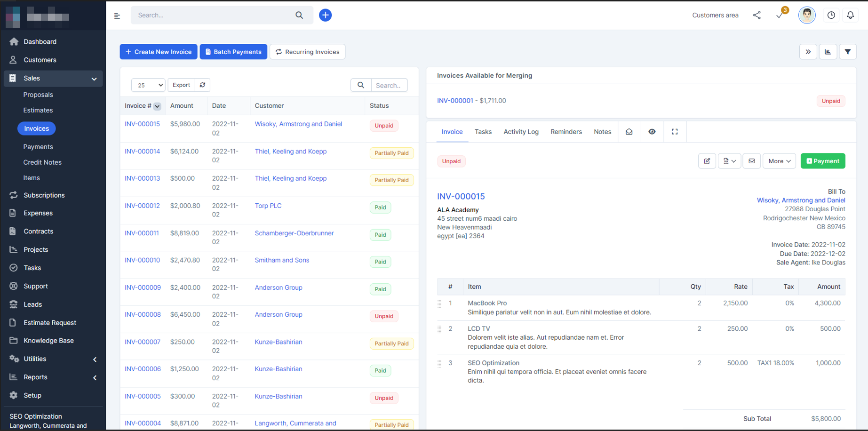Toggle full screen view of invoice
The height and width of the screenshot is (431, 868).
tap(674, 132)
